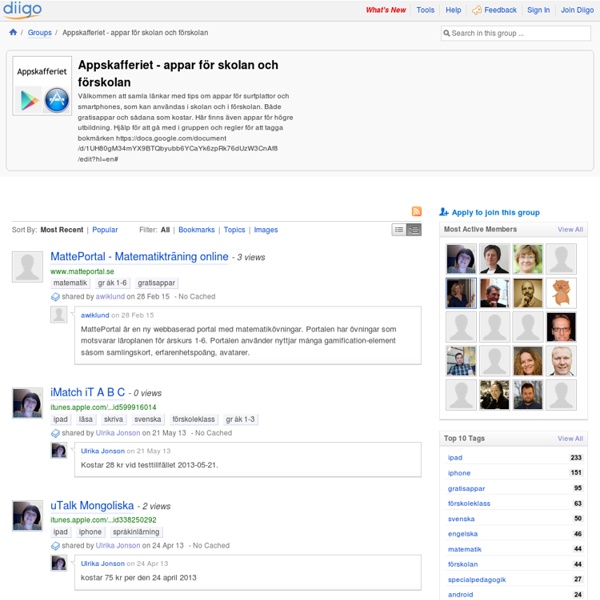This screenshot has width=600, height=600.
Task: Open itunes.apple.com id599916014 link
Action: [x=103, y=407]
